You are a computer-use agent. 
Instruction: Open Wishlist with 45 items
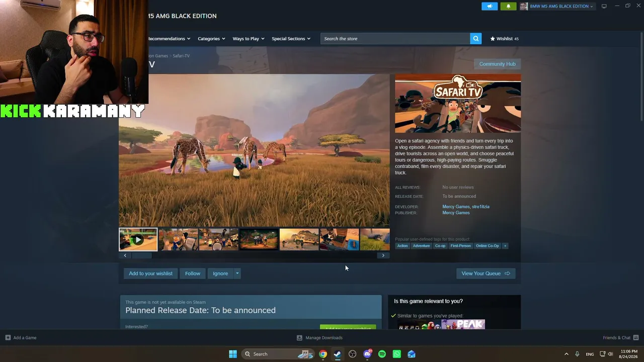pyautogui.click(x=505, y=39)
